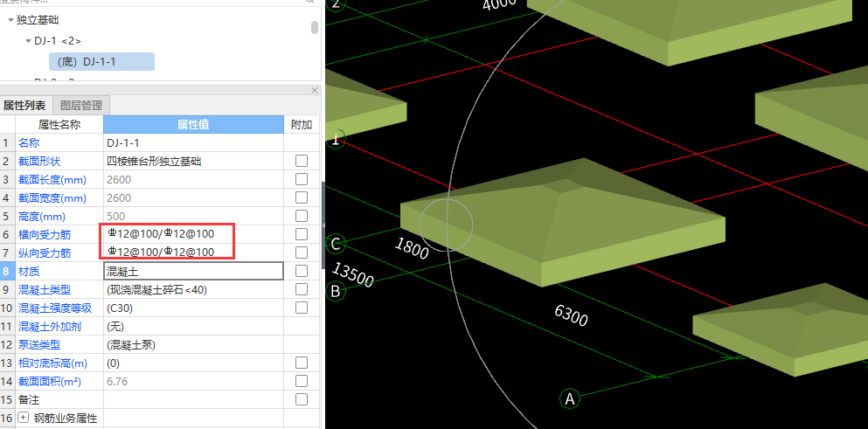
Task: Switch to the 属性列表 tab
Action: 25,105
